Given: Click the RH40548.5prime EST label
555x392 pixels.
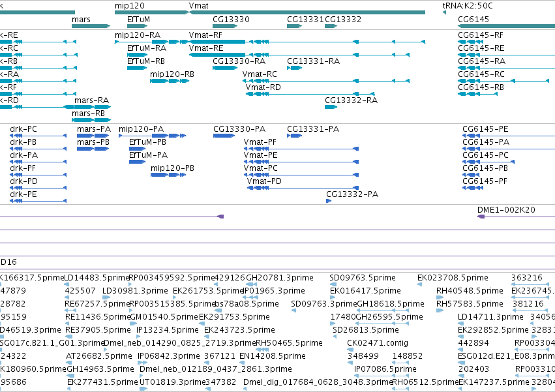Looking at the screenshot, I should 470,291.
